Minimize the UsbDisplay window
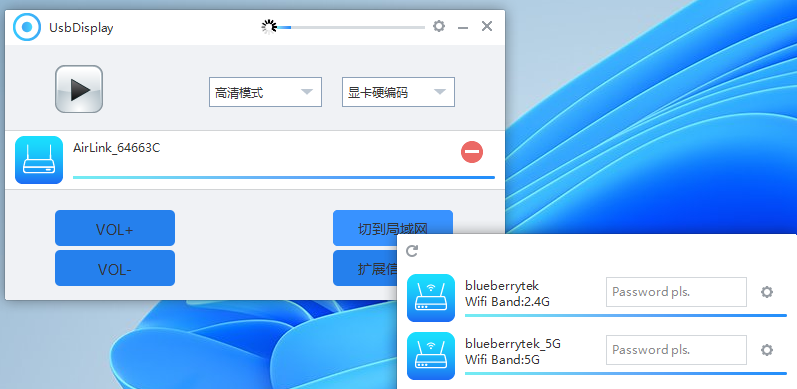Screen dimensions: 797x389 point(463,27)
